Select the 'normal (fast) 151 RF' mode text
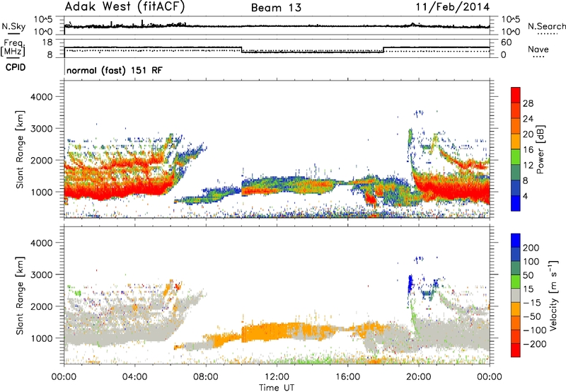 click(115, 70)
